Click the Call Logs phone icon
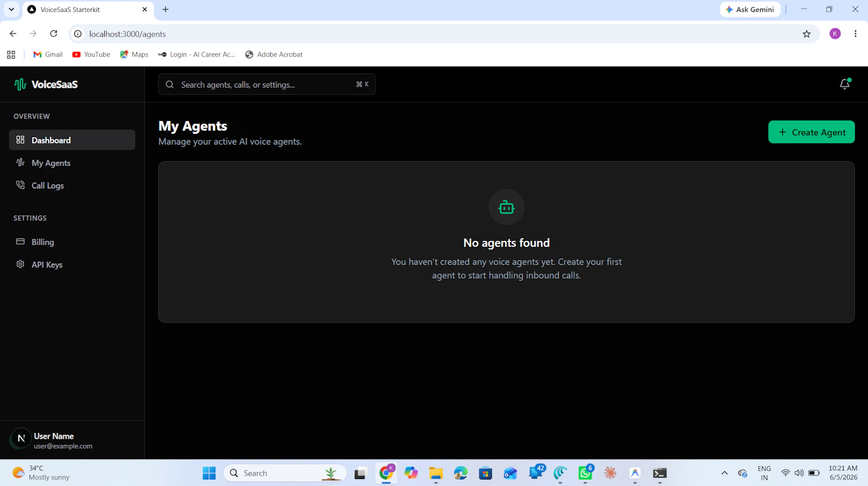Image resolution: width=868 pixels, height=486 pixels. pos(20,185)
